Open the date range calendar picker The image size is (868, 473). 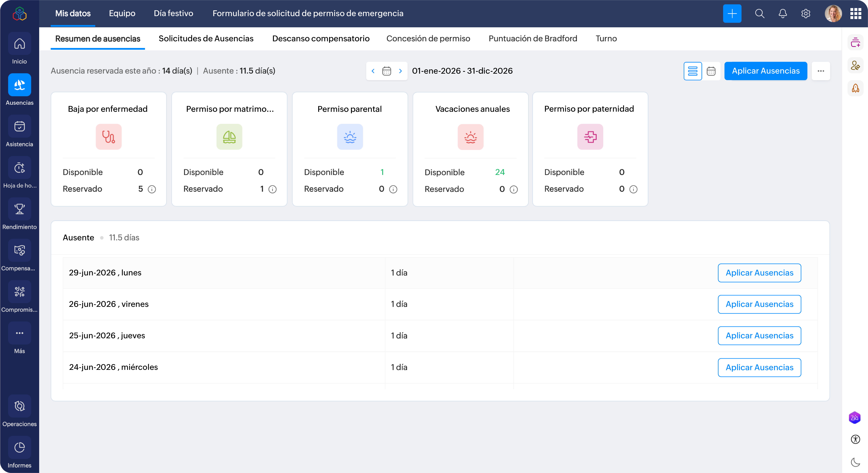click(386, 71)
